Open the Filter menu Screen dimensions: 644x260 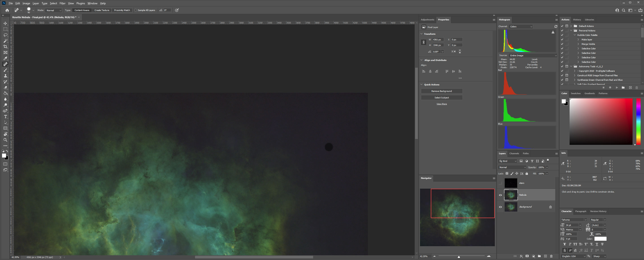pyautogui.click(x=62, y=3)
